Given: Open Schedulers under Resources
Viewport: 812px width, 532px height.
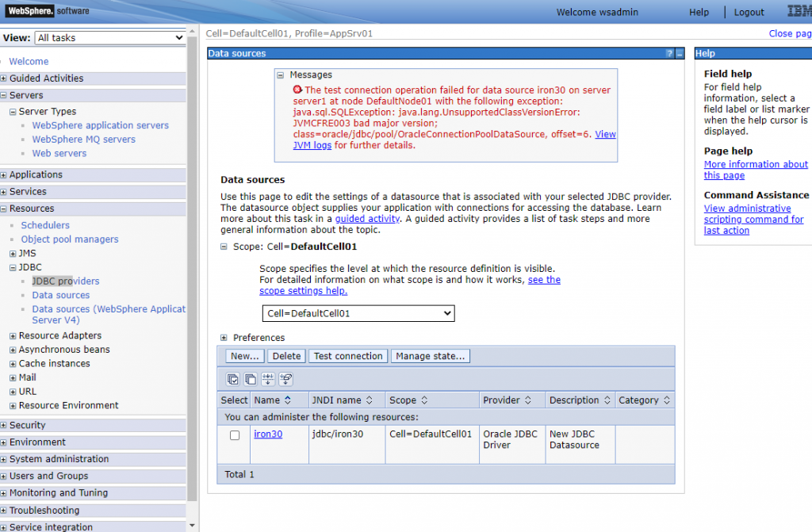Looking at the screenshot, I should (x=45, y=225).
